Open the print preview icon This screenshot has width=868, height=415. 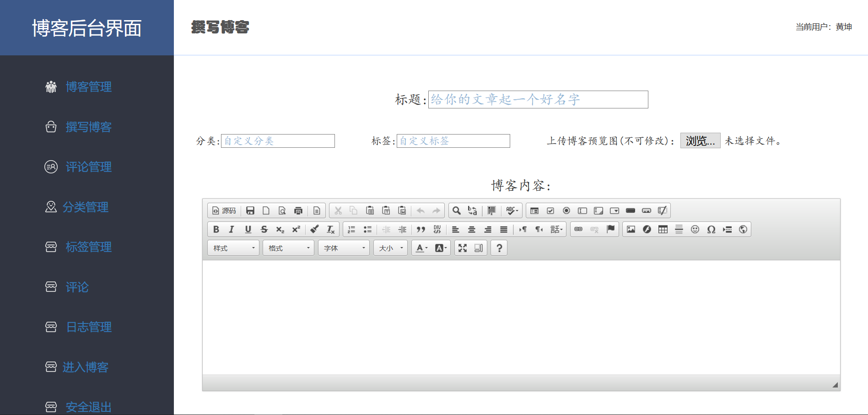282,210
